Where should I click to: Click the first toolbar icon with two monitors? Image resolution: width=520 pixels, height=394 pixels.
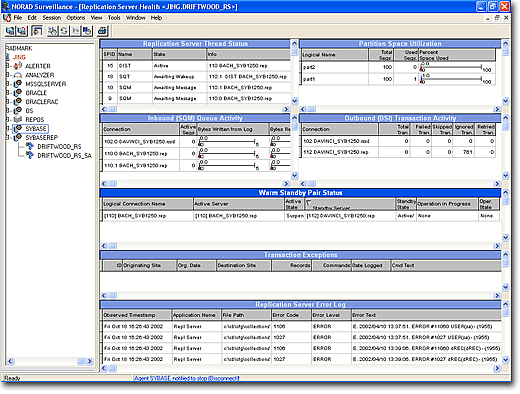(x=10, y=31)
